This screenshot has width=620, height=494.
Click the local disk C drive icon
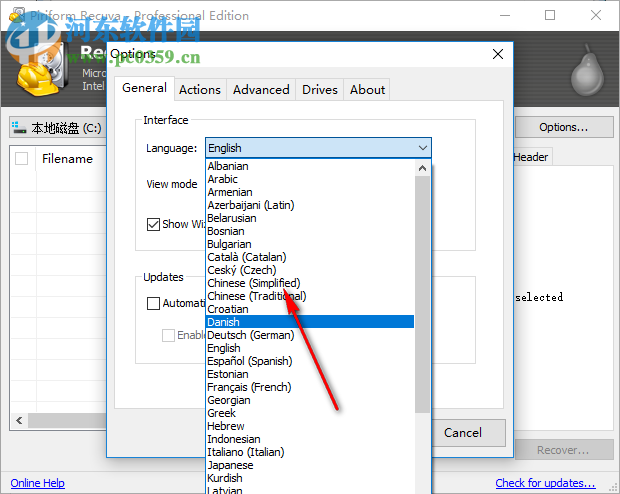click(x=19, y=127)
